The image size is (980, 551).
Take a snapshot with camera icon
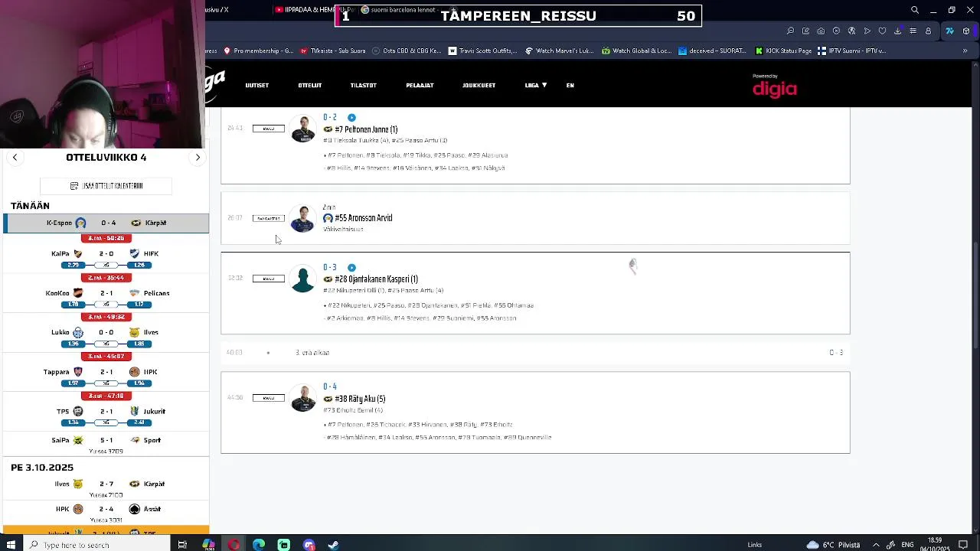point(821,31)
